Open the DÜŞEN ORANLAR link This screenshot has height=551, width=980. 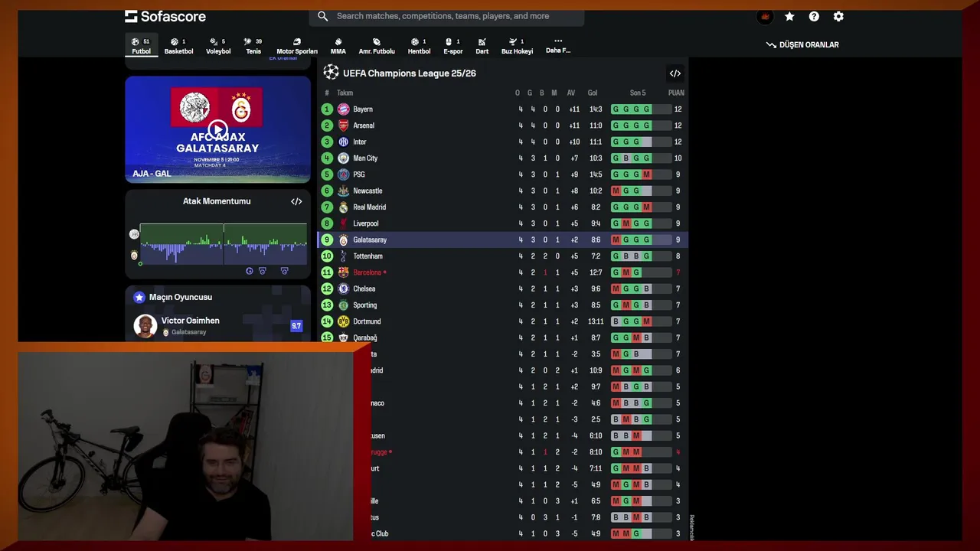click(802, 45)
